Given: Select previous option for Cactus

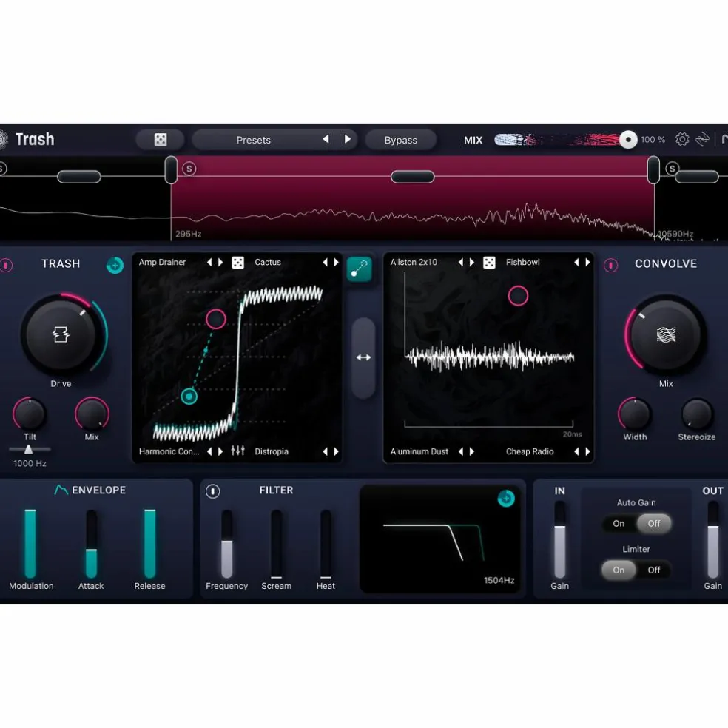Looking at the screenshot, I should coord(325,263).
